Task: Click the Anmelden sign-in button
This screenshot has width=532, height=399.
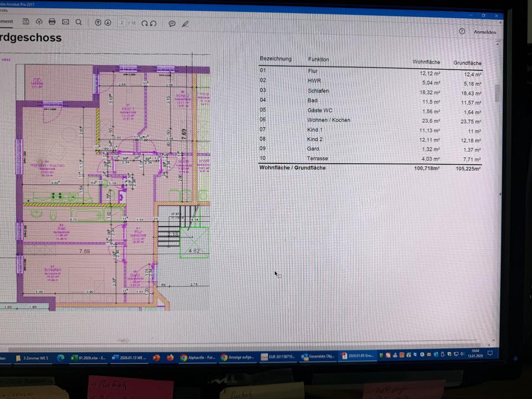Action: [x=484, y=32]
